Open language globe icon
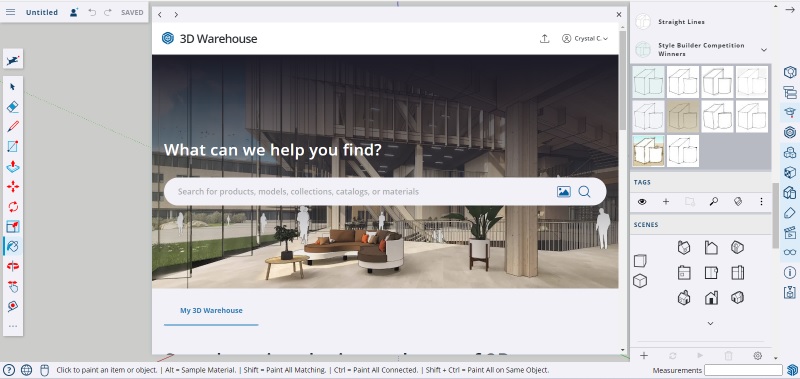This screenshot has width=800, height=379. point(27,370)
